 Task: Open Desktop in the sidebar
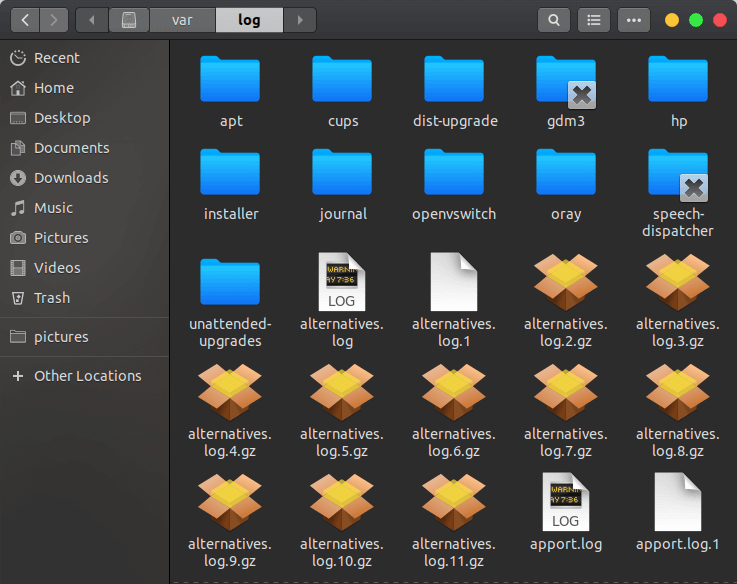tap(85, 118)
